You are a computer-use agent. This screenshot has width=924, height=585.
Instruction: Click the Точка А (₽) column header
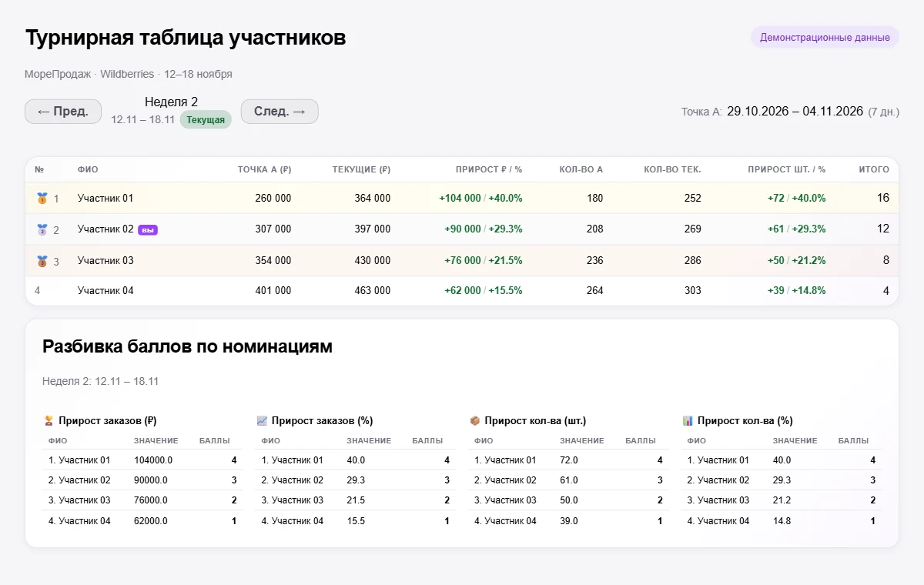(x=264, y=169)
